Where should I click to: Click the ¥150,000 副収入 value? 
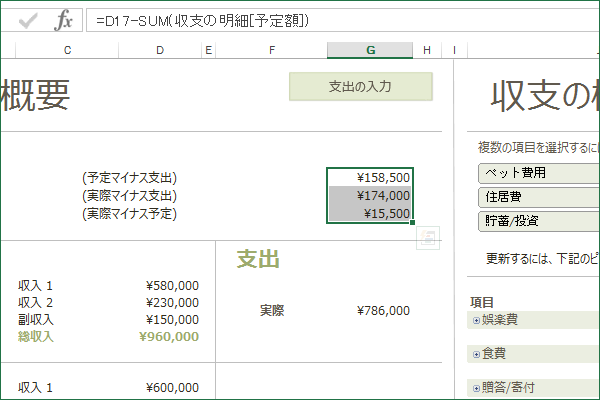(173, 320)
